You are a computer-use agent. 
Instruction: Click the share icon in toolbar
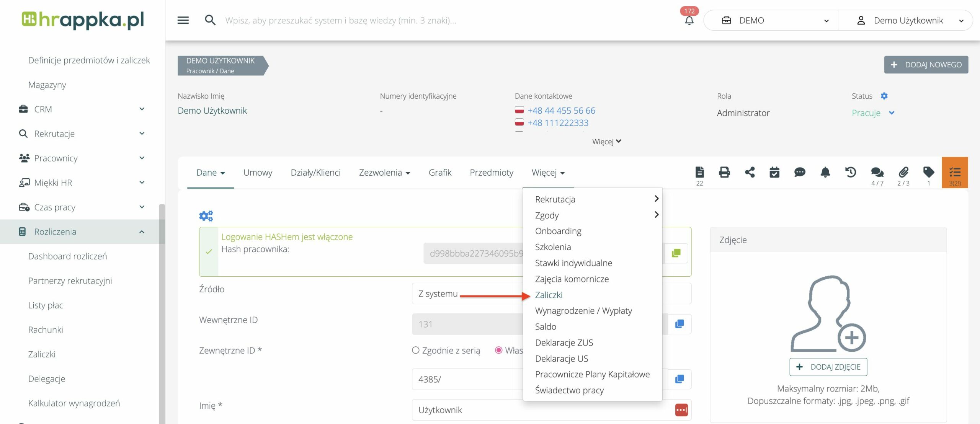point(750,172)
